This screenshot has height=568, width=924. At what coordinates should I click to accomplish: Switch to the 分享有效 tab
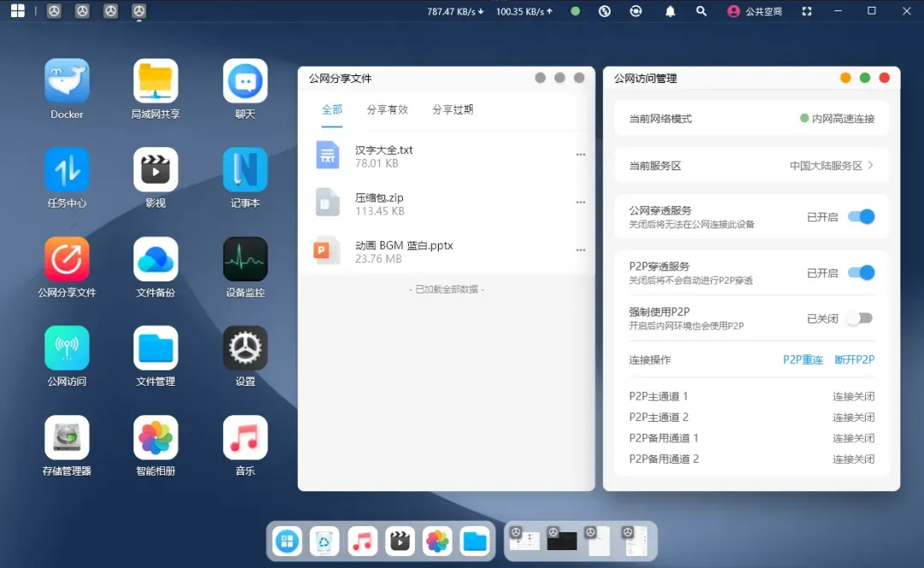(388, 109)
